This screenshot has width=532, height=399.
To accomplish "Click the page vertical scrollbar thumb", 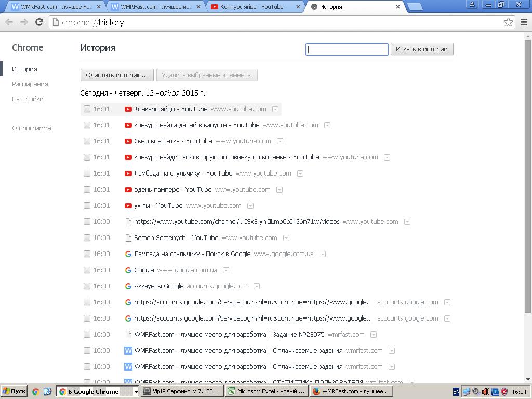I will (x=528, y=177).
